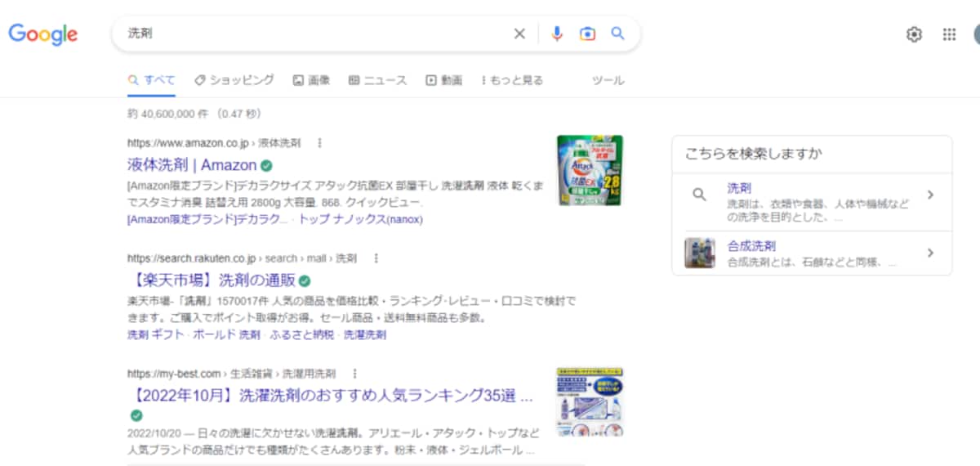Switch to the 画像 tab
Image resolution: width=980 pixels, height=466 pixels.
(311, 80)
